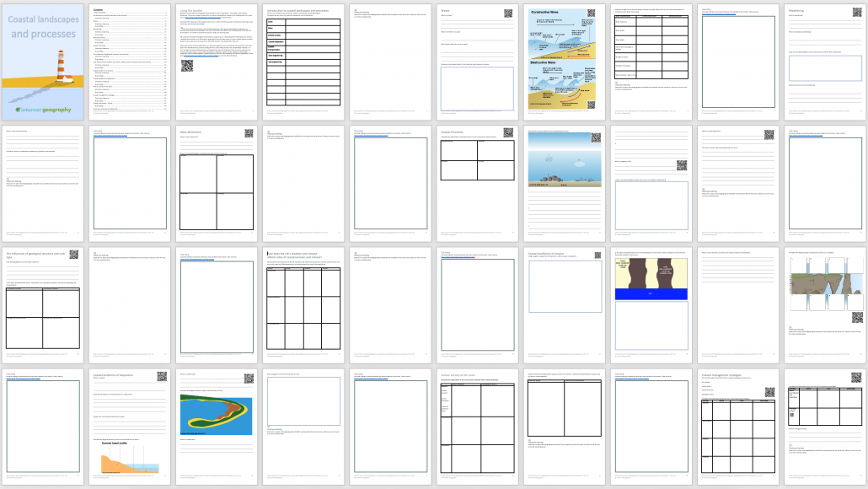868x489 pixels.
Task: Open the page showing the spit map diagram
Action: pos(217,427)
